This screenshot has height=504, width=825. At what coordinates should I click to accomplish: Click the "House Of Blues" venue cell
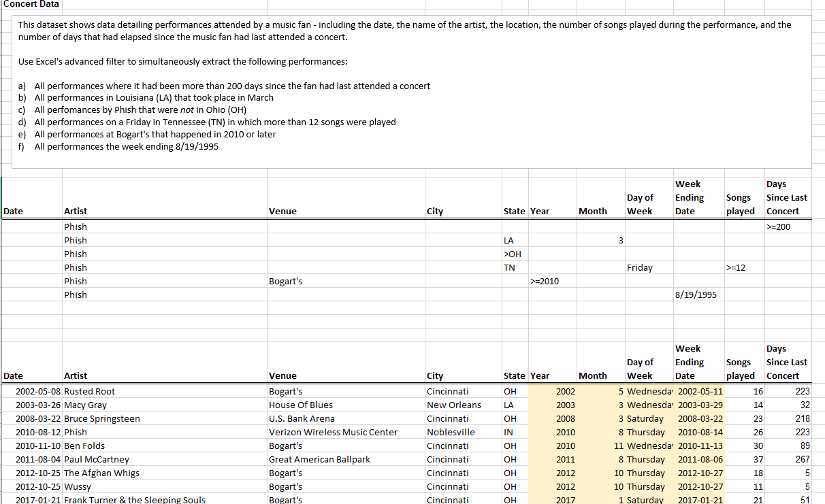(301, 405)
